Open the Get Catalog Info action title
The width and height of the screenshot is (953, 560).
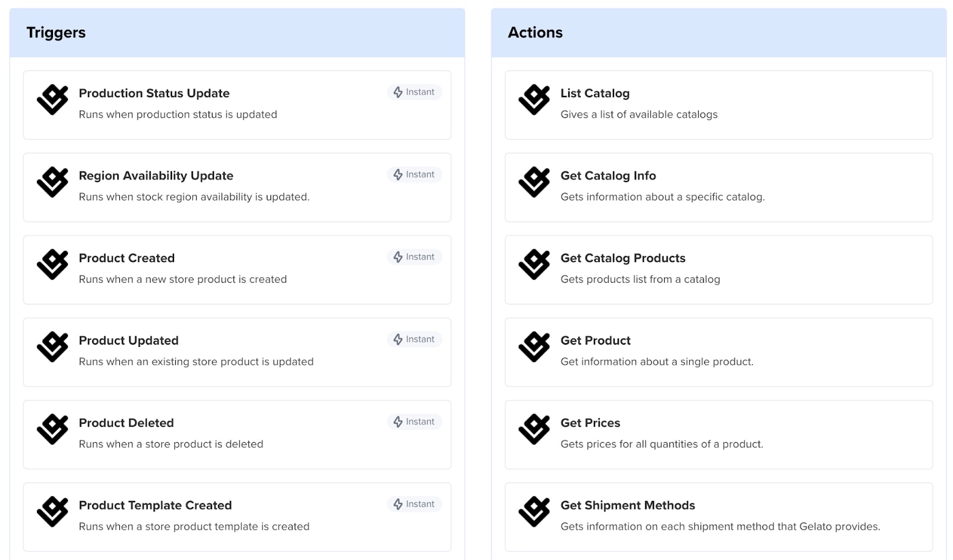[x=608, y=176]
